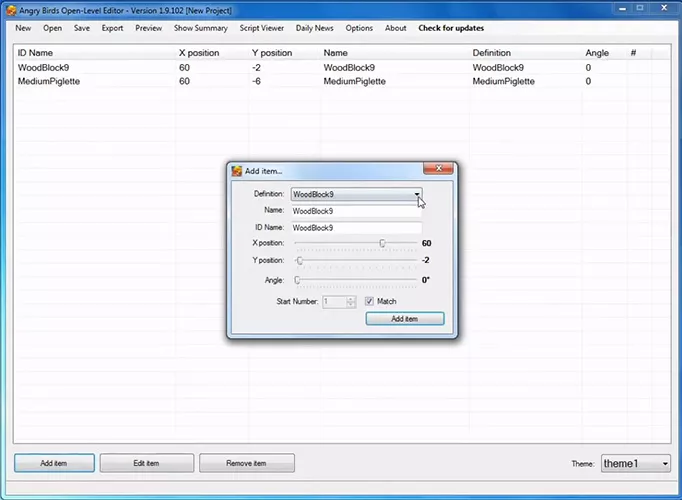Click Save in the menu bar
This screenshot has width=682, height=500.
coord(82,28)
